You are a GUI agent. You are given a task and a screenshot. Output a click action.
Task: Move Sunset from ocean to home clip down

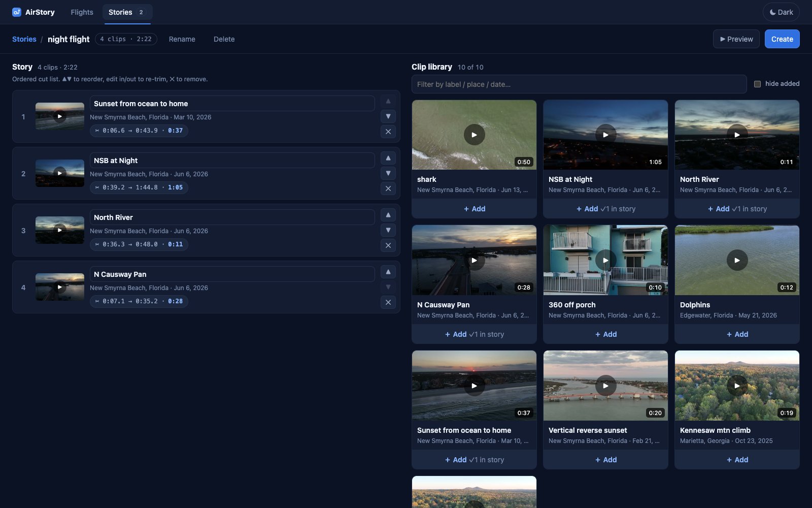pyautogui.click(x=388, y=116)
